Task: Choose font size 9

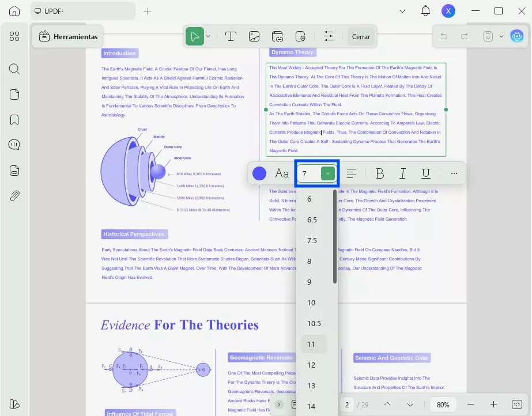Action: click(x=314, y=282)
